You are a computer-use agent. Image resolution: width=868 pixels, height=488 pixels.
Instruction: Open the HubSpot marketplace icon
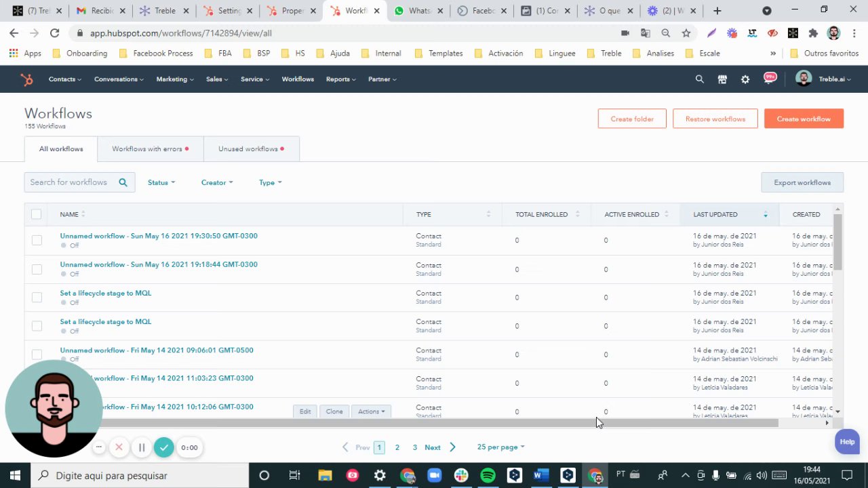click(722, 79)
